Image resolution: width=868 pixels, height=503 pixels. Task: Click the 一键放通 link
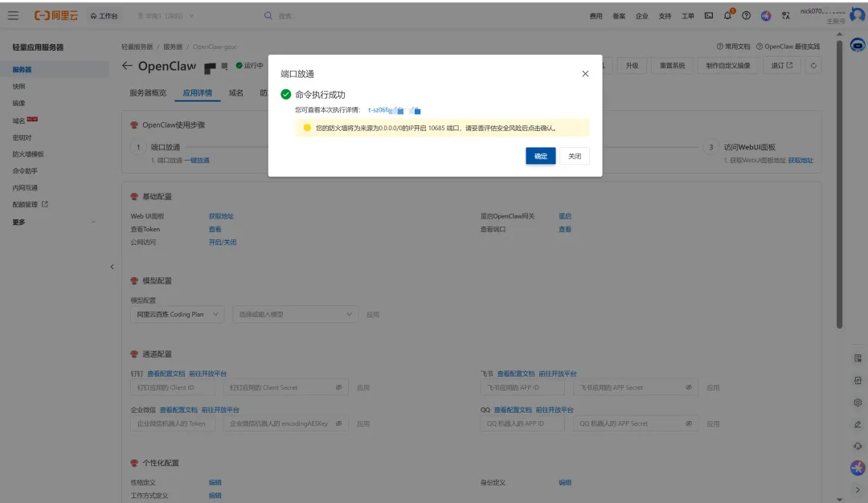pyautogui.click(x=197, y=161)
